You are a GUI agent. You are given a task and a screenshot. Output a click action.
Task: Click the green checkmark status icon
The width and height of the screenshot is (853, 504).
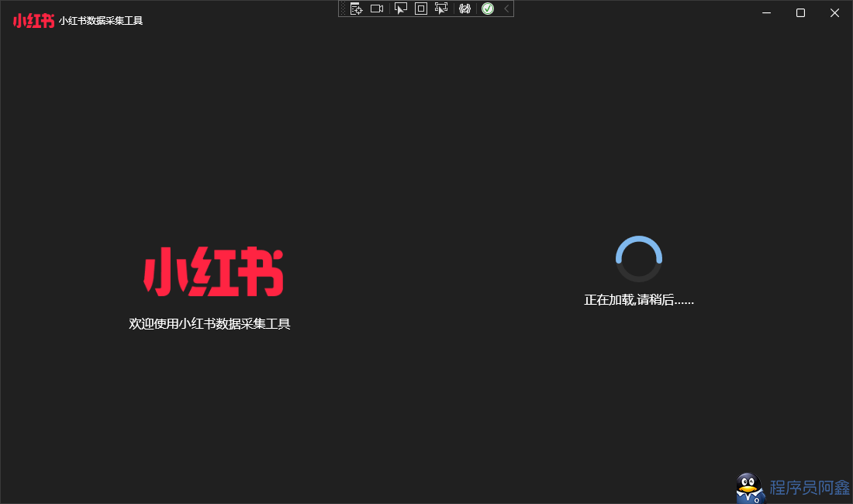click(488, 9)
